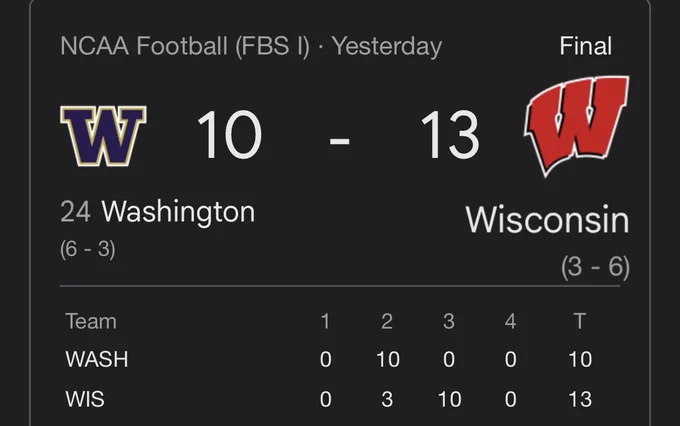This screenshot has width=680, height=426.
Task: Select the WASH row label
Action: click(x=96, y=359)
